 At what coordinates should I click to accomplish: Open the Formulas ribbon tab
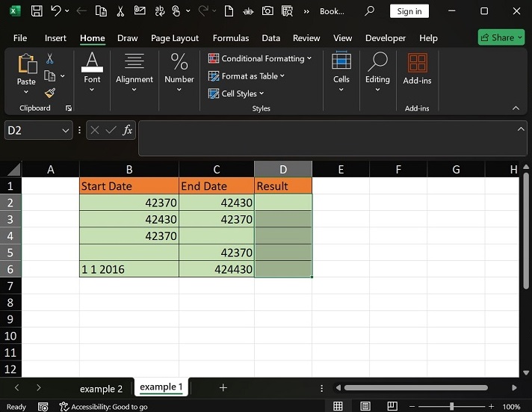(231, 38)
